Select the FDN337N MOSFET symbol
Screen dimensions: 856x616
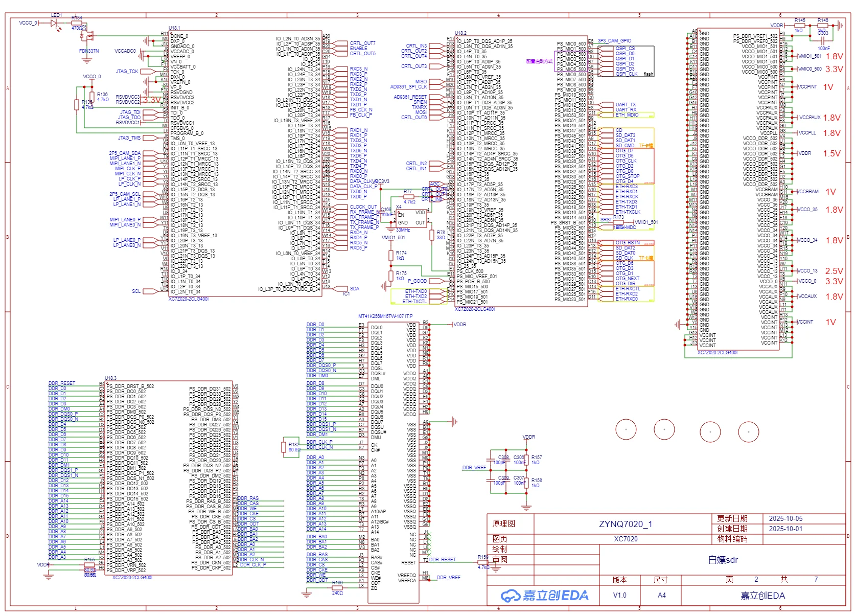(x=89, y=36)
